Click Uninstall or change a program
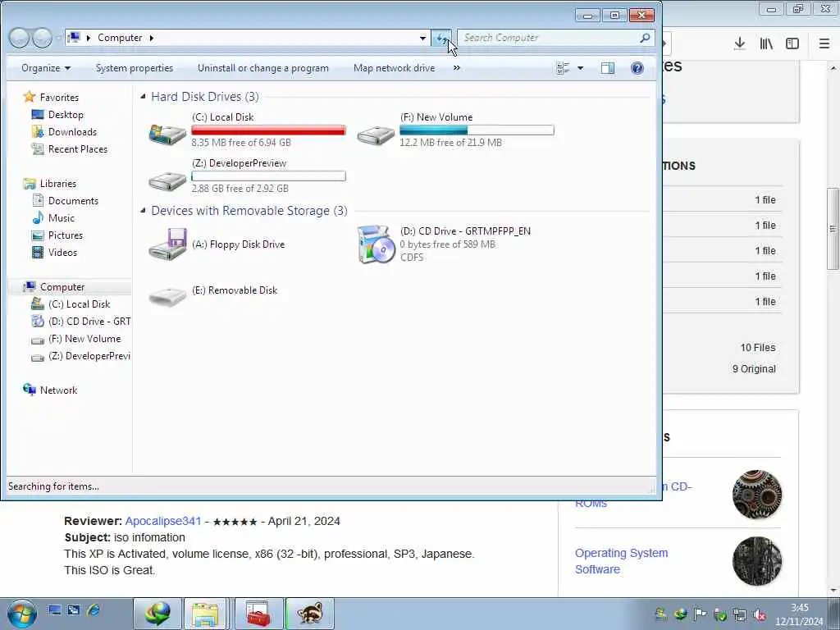840x630 pixels. 263,68
